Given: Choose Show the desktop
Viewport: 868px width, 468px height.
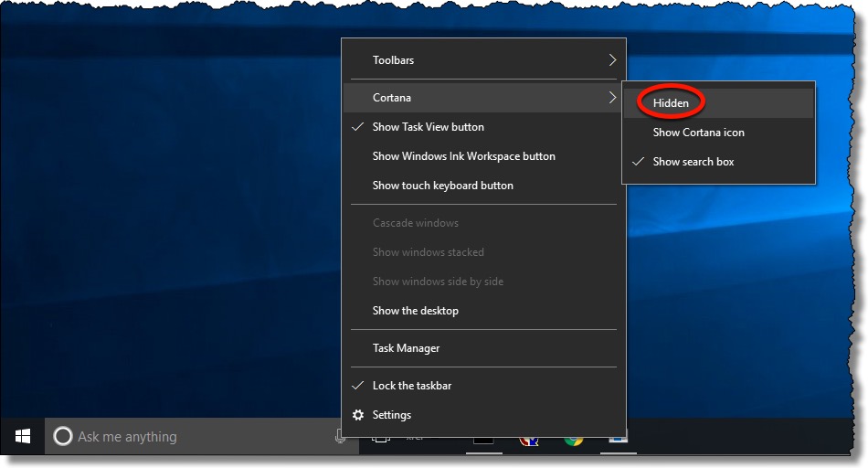Looking at the screenshot, I should [x=484, y=311].
